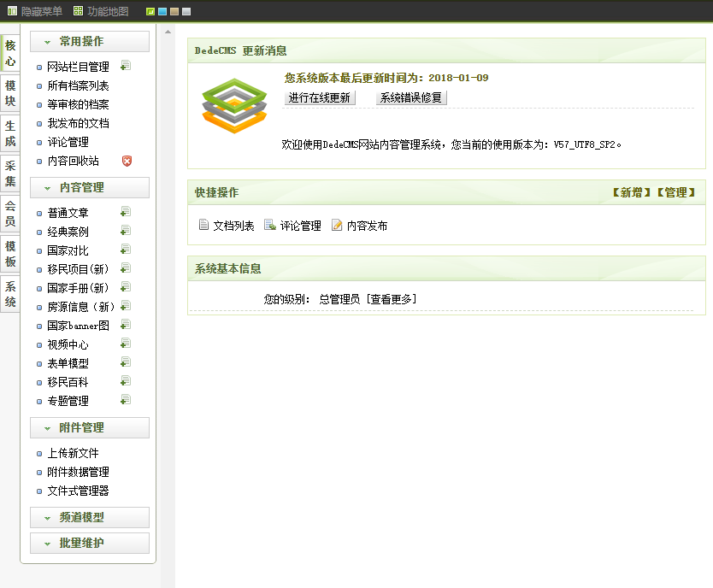Open 文件式管理器 in sidebar
The image size is (713, 588).
coord(78,491)
